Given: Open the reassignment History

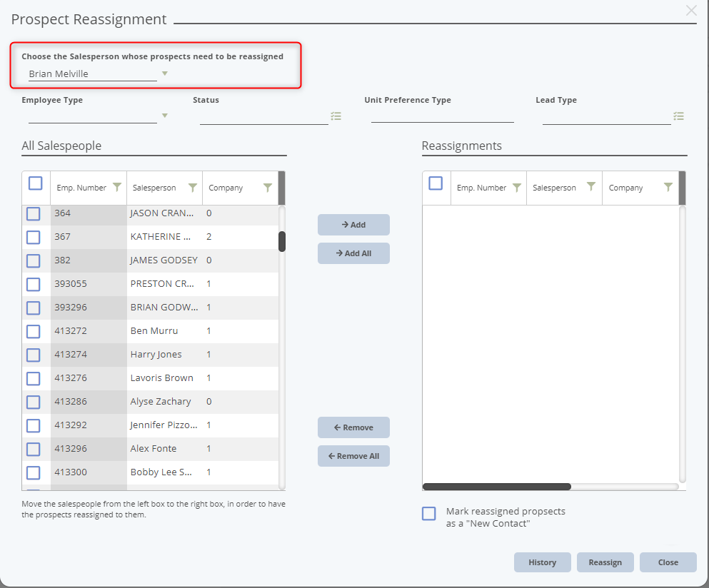Looking at the screenshot, I should pos(542,562).
